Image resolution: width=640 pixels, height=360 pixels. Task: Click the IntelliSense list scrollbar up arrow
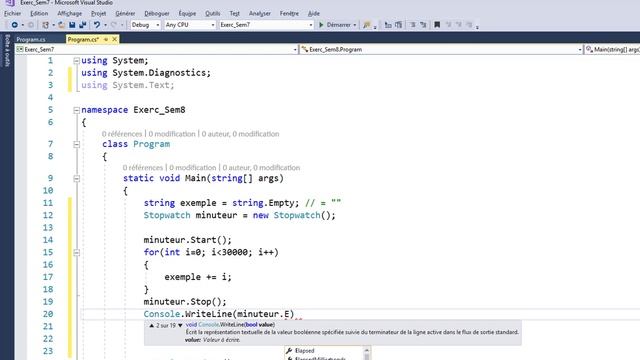point(367,350)
